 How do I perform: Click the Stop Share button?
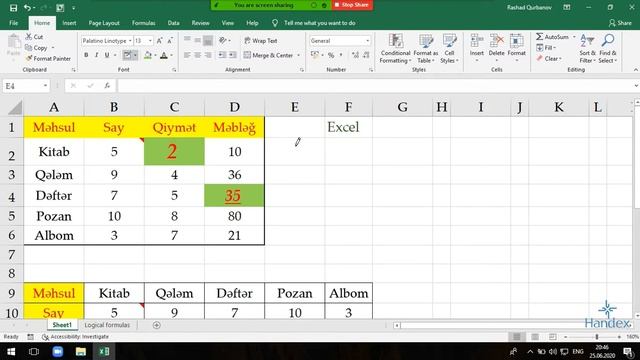[352, 5]
